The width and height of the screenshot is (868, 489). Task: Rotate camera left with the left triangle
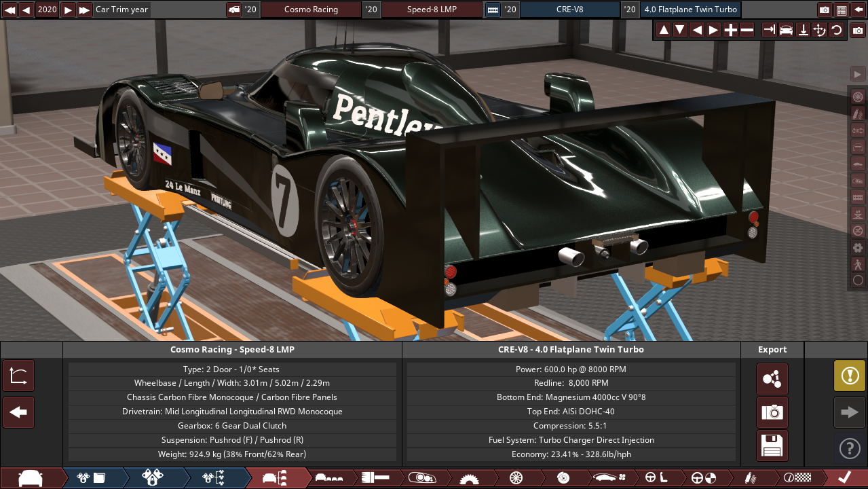(697, 30)
